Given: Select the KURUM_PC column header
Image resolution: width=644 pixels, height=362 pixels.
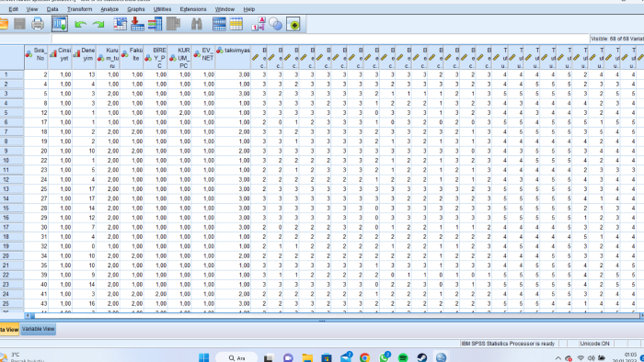Looking at the screenshot, I should pos(179,57).
